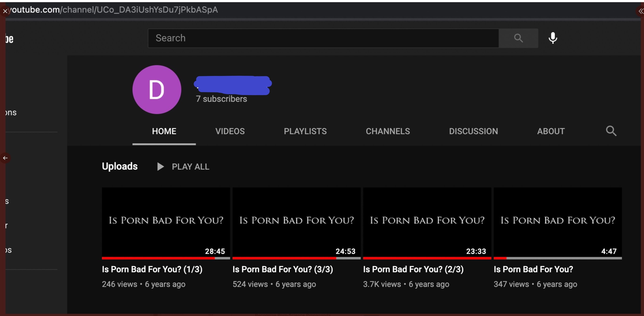Screen dimensions: 644x316
Task: Go to the Discussion tab
Action: [x=473, y=131]
